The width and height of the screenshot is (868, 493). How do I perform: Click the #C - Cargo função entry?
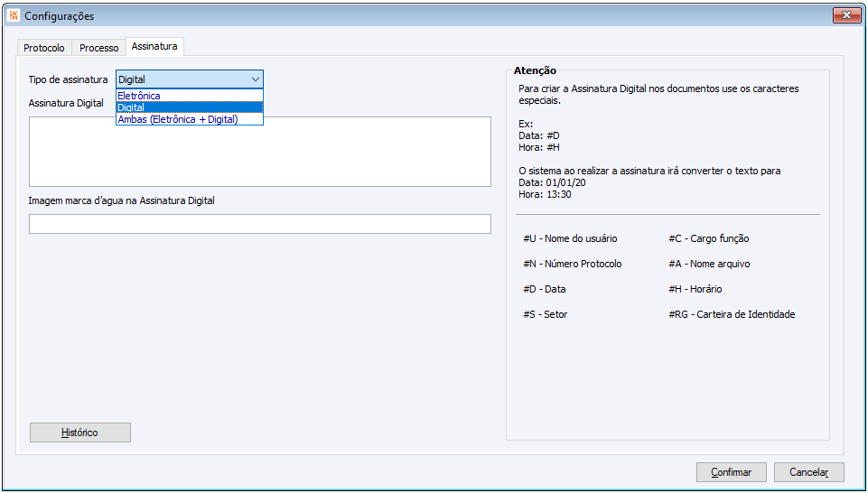[x=709, y=238]
